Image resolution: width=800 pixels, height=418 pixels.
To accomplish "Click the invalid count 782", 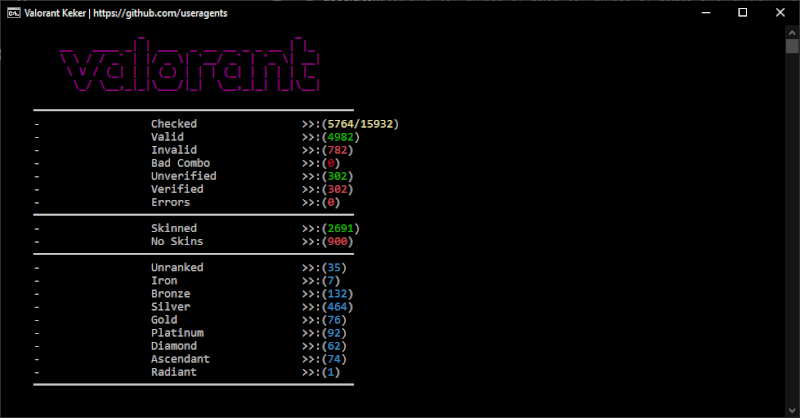I will pyautogui.click(x=337, y=150).
